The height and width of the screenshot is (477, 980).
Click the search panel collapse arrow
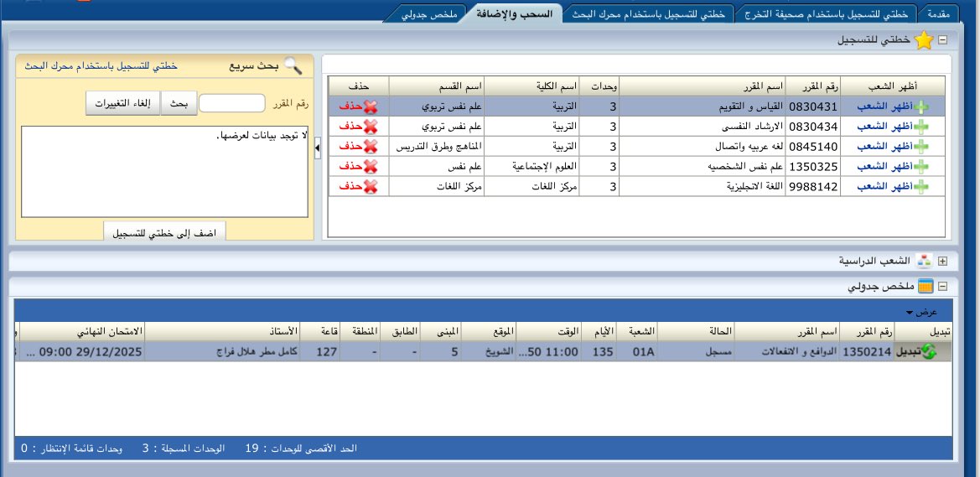pyautogui.click(x=318, y=148)
